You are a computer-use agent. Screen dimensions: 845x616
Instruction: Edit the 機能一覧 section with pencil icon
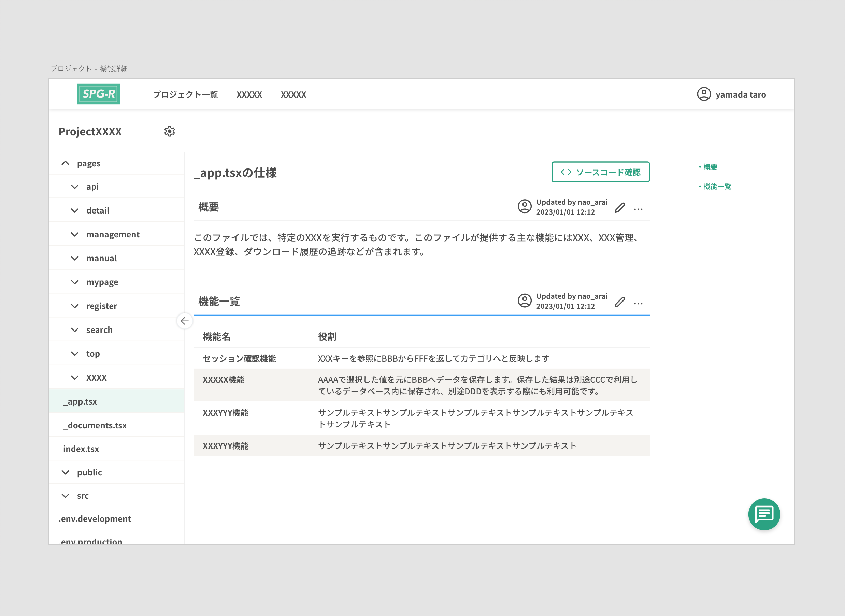point(620,302)
